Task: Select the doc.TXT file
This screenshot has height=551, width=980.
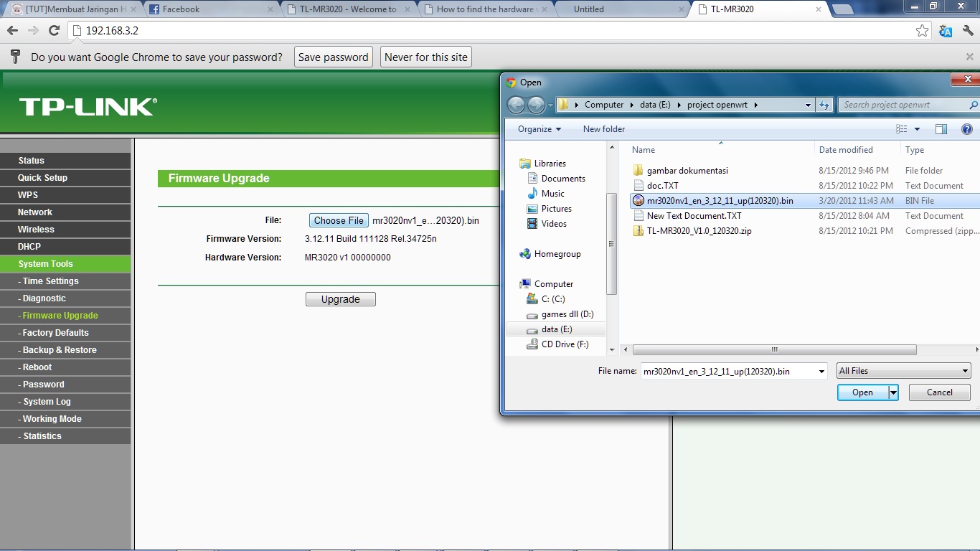Action: 662,186
